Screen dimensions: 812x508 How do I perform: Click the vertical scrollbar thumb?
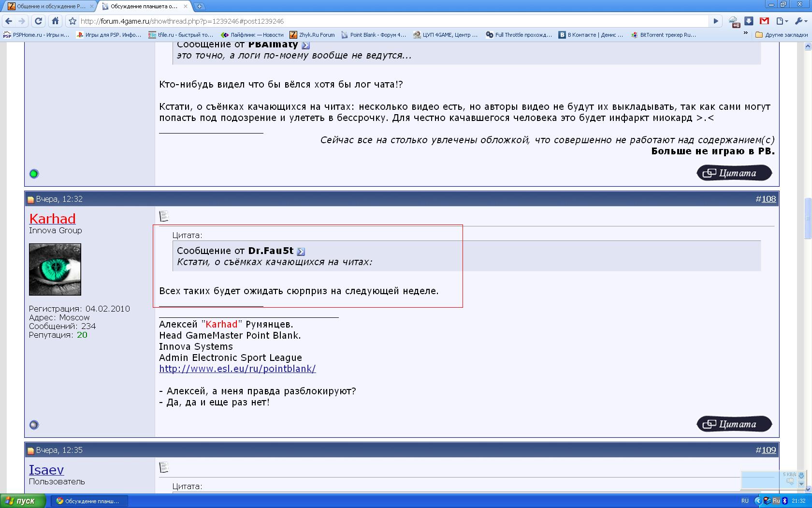(x=807, y=218)
